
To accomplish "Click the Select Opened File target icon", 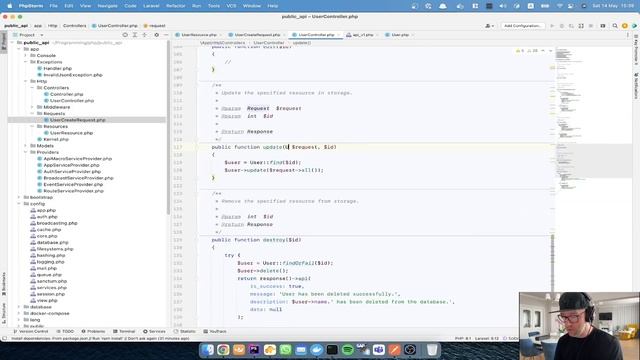I will coord(125,35).
